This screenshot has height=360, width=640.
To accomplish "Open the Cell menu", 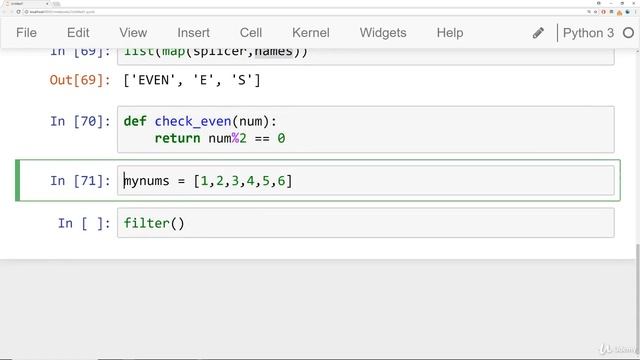I will (251, 33).
